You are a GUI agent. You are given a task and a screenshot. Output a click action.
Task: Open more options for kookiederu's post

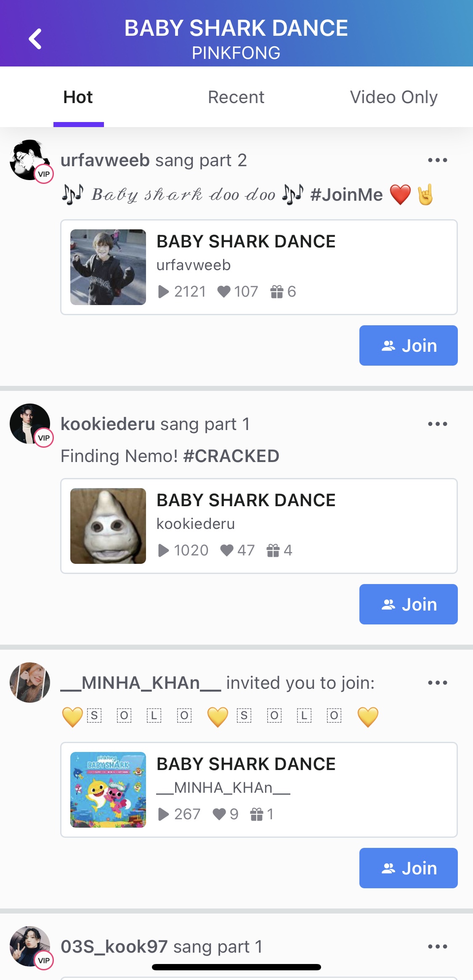pos(437,424)
